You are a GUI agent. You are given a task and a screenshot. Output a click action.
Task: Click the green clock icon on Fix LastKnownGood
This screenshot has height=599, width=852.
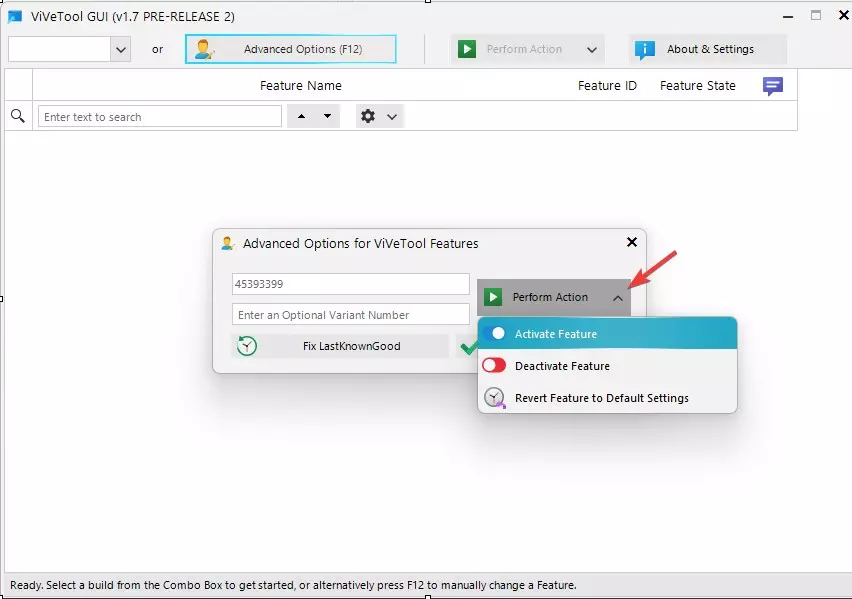pos(247,346)
